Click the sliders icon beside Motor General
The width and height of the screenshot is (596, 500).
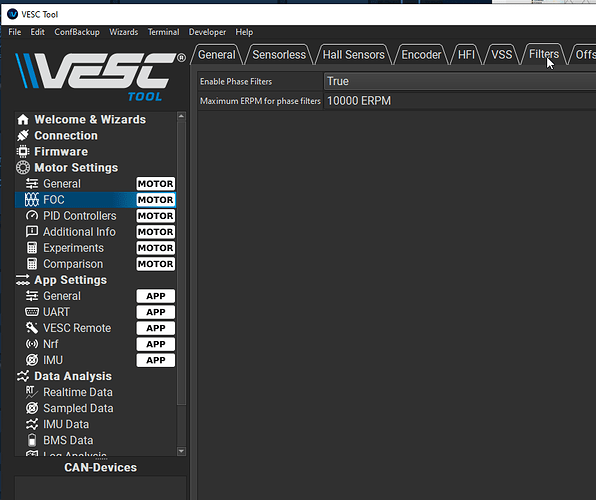(x=32, y=184)
